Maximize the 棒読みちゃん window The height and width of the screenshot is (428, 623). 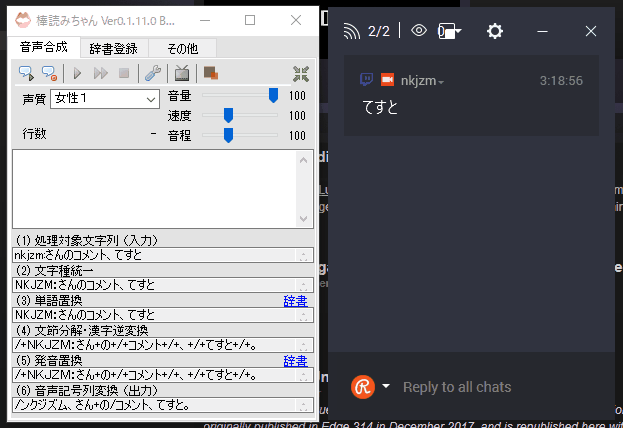pos(250,20)
